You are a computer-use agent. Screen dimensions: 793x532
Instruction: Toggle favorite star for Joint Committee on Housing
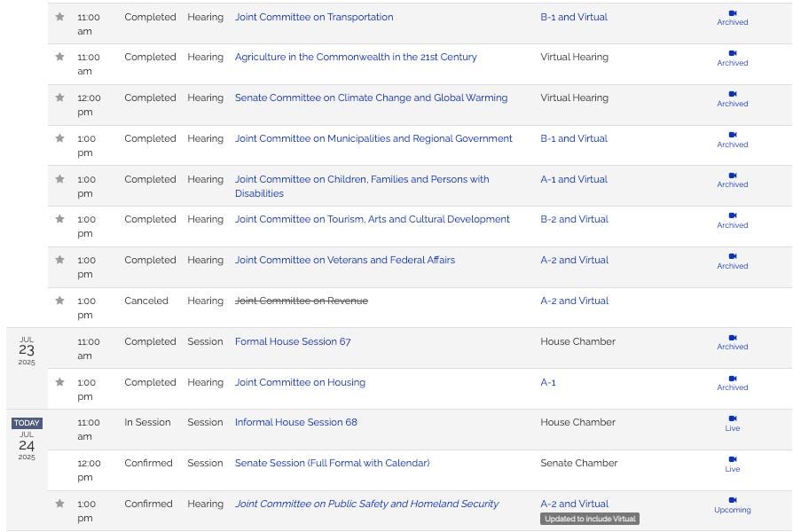(x=59, y=382)
